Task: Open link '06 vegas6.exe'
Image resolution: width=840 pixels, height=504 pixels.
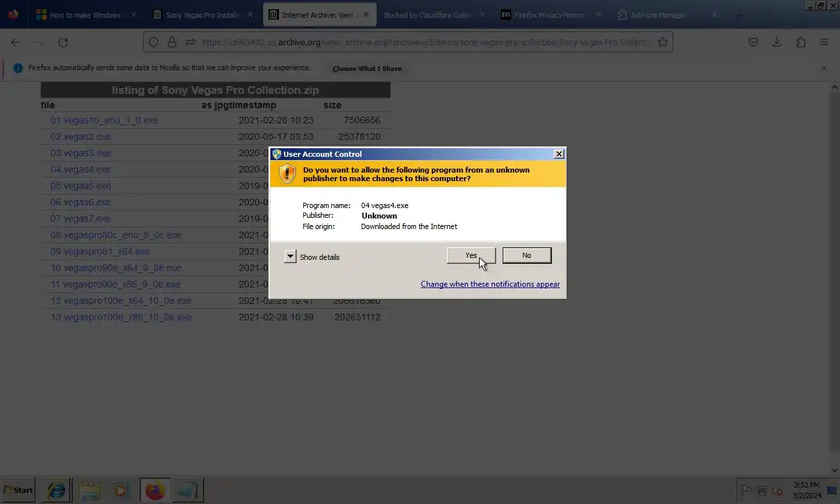Action: click(x=81, y=202)
